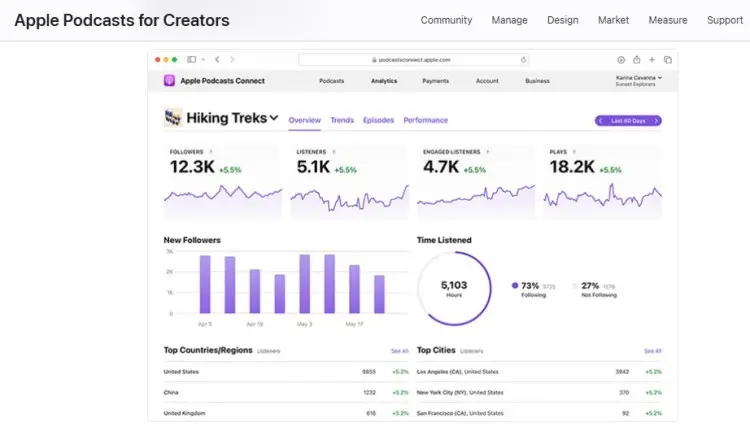Image resolution: width=750 pixels, height=444 pixels.
Task: Click the info icon next to Plays
Action: 574,152
